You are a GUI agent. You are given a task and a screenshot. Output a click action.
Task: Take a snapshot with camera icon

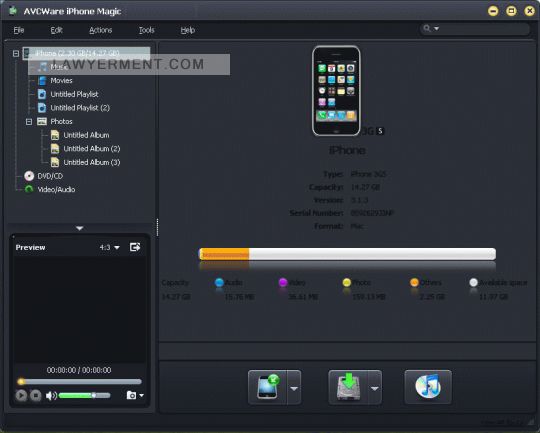pyautogui.click(x=131, y=395)
